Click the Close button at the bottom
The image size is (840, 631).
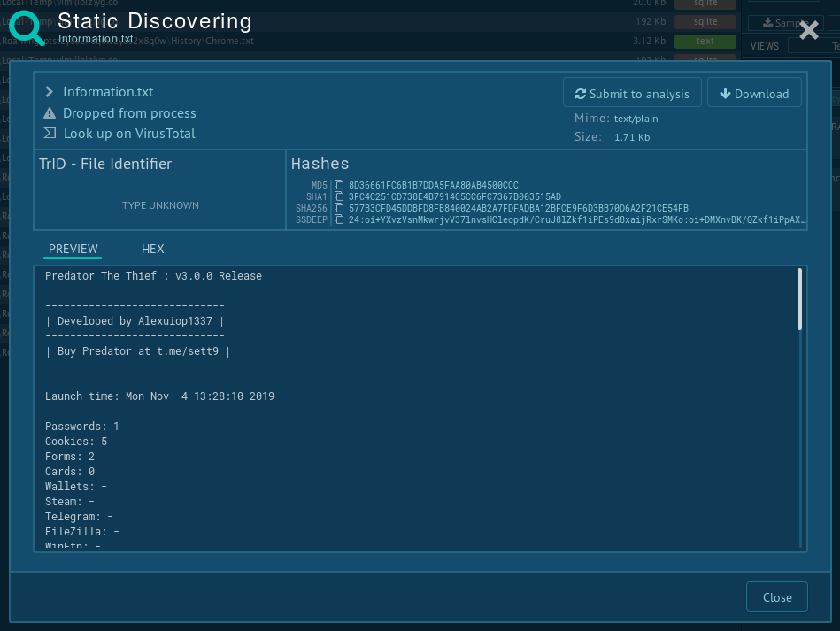point(776,596)
